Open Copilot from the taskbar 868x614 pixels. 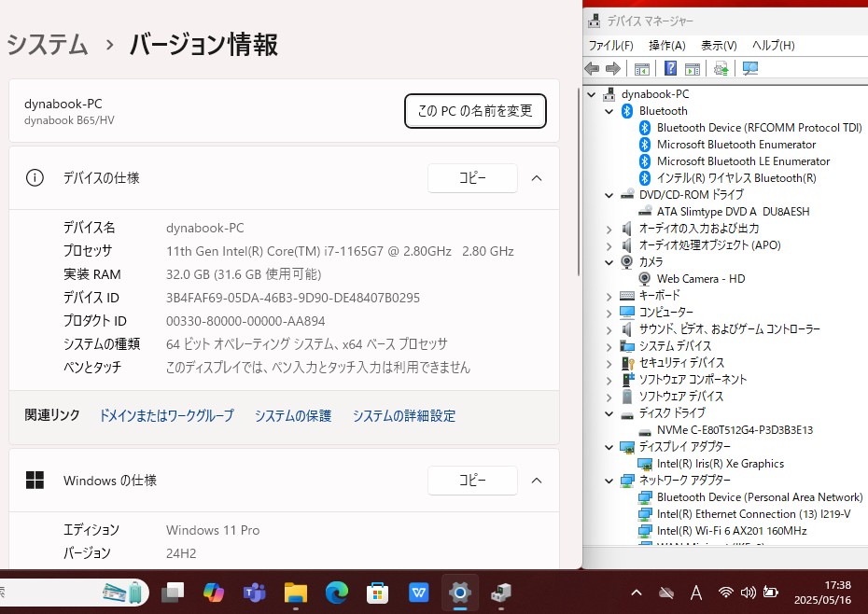tap(214, 593)
